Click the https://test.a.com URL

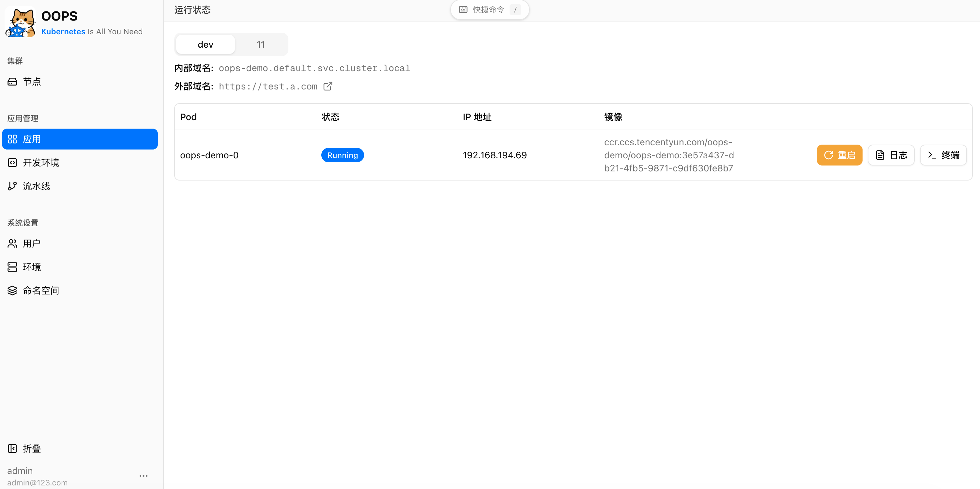point(268,87)
